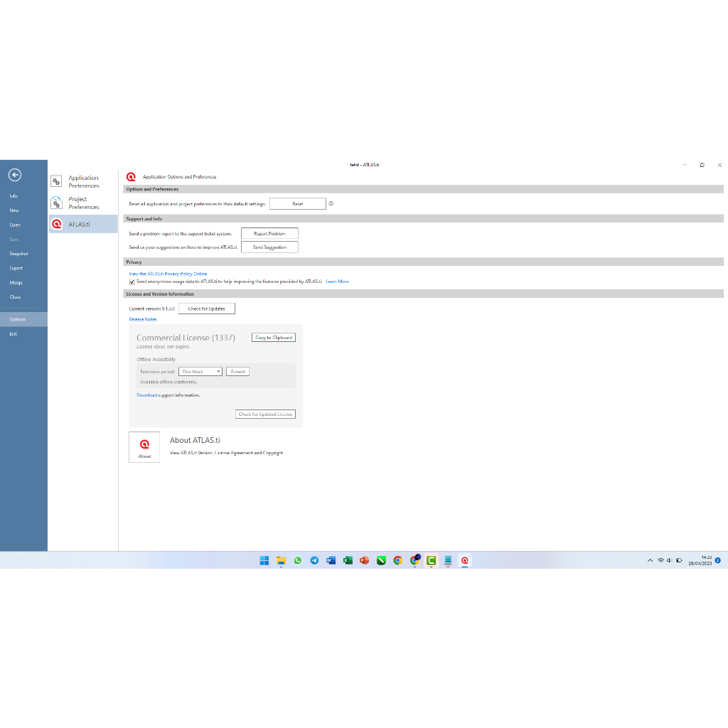Click the About ATLAS.ti icon button
Image resolution: width=728 pixels, height=728 pixels.
pyautogui.click(x=144, y=447)
